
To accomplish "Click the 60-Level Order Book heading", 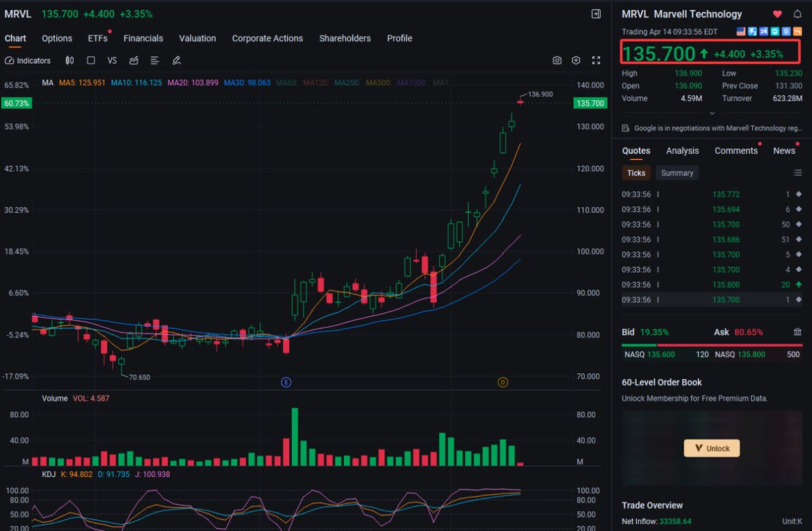I will (662, 382).
